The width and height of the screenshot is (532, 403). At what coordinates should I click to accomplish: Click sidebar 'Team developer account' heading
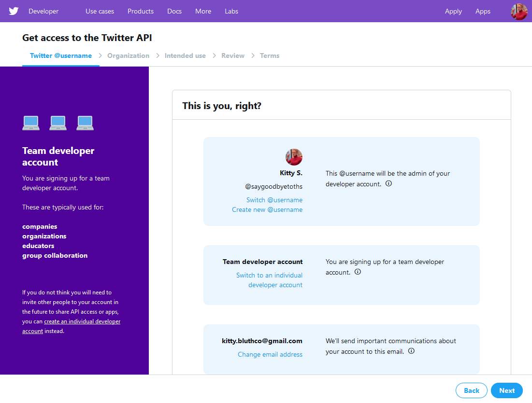58,156
